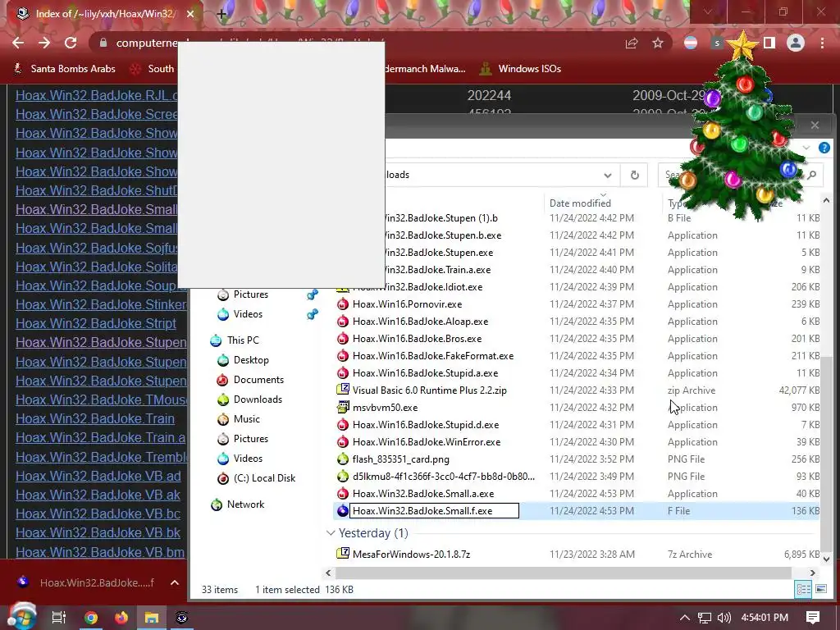Select msvbvm50.exe file icon

[x=343, y=408]
